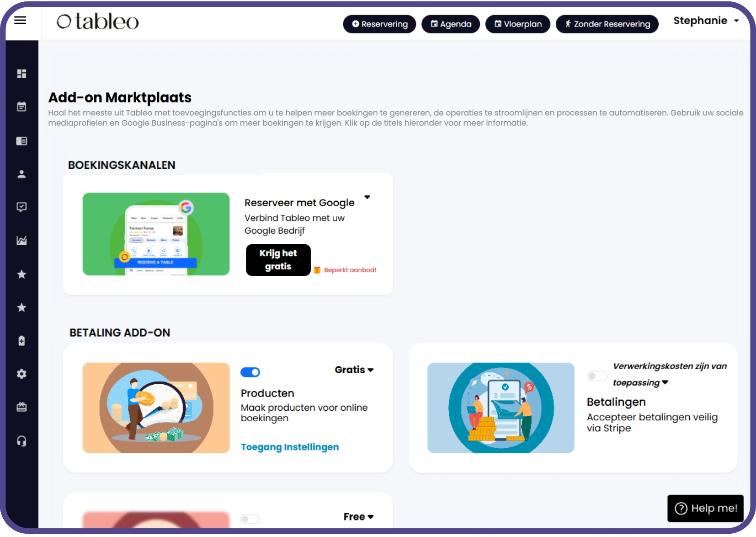Expand the Gratis dropdown
The image size is (756, 537).
click(x=354, y=370)
